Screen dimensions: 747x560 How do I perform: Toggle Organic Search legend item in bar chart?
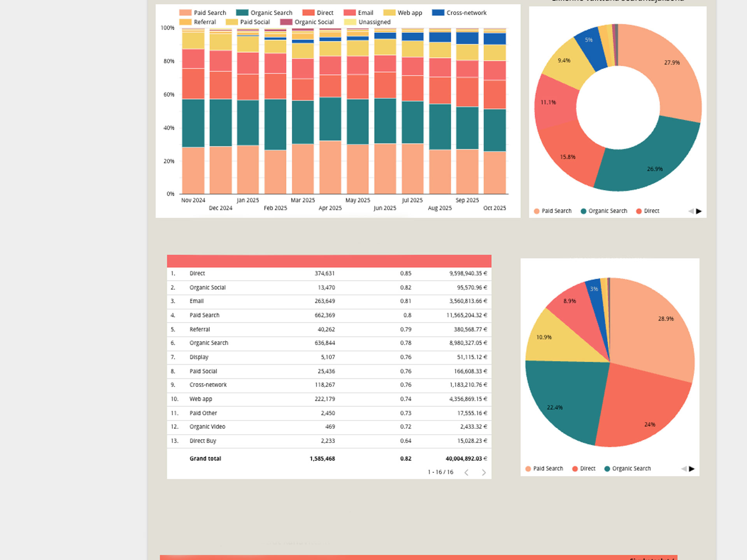coord(271,12)
